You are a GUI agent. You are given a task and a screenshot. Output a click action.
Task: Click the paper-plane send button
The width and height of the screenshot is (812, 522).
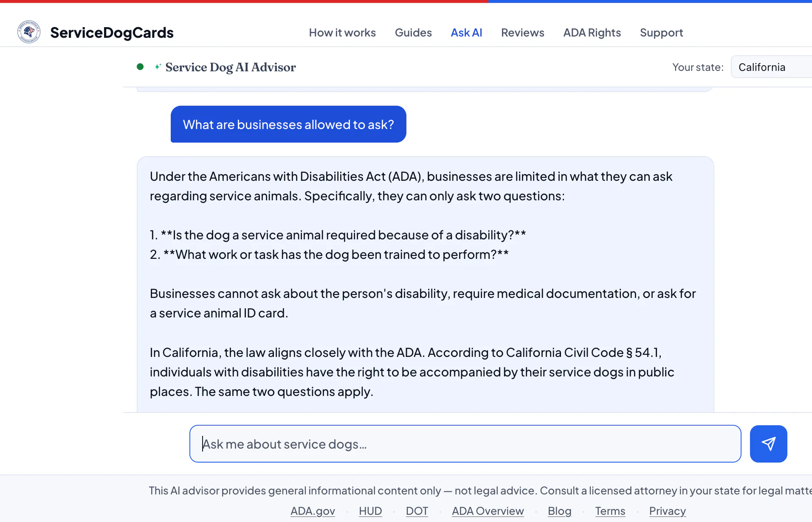(768, 443)
